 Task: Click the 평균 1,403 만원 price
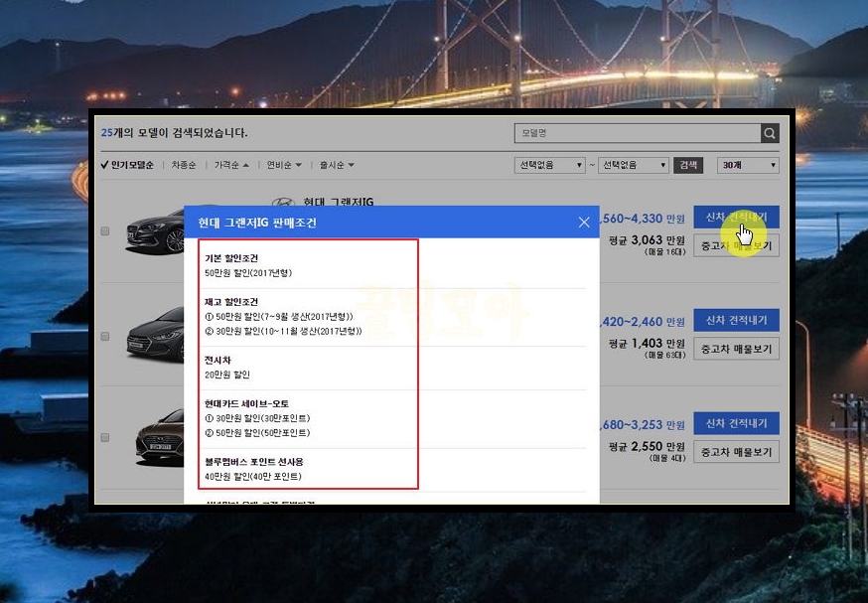click(x=647, y=344)
